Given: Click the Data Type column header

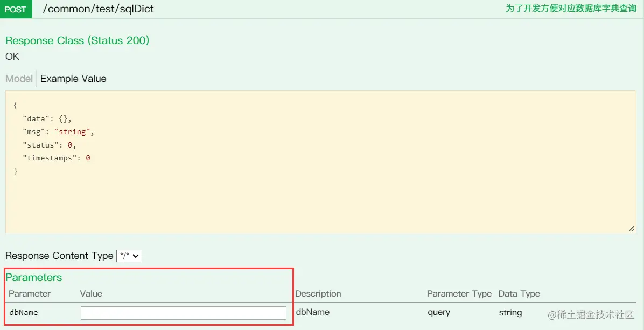Looking at the screenshot, I should tap(519, 294).
